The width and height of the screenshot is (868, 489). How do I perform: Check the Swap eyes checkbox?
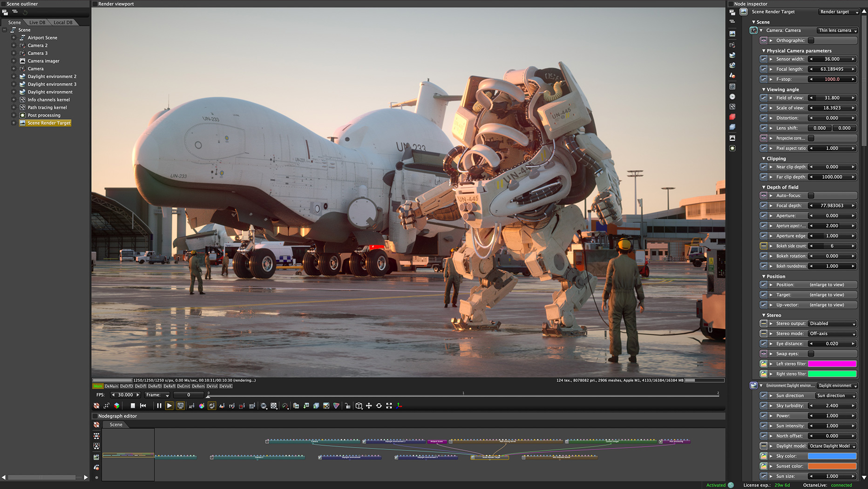pos(811,353)
